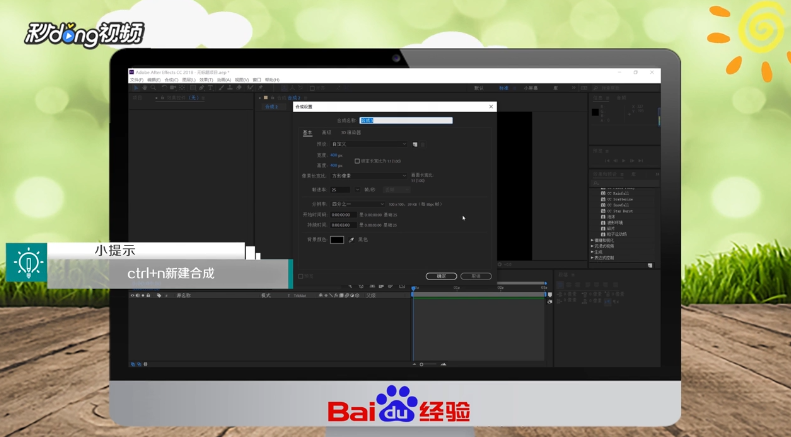Expand the 表达式控制 effects category
The height and width of the screenshot is (437, 791).
(592, 258)
